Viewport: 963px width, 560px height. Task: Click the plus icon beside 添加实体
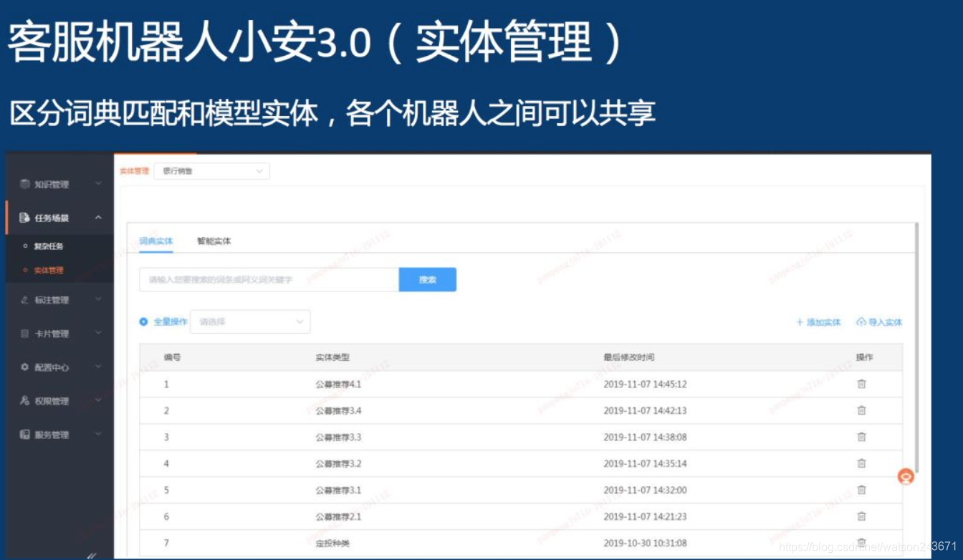tap(800, 322)
